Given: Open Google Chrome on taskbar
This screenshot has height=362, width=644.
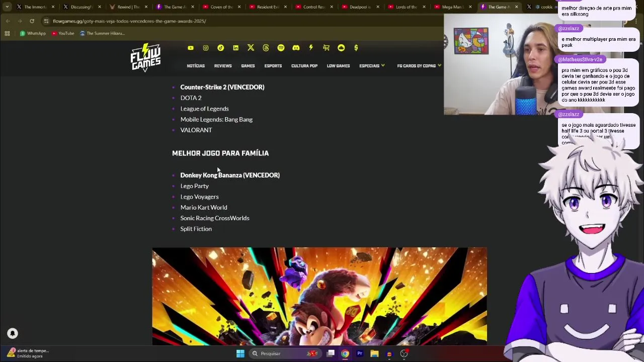Looking at the screenshot, I should click(x=345, y=353).
